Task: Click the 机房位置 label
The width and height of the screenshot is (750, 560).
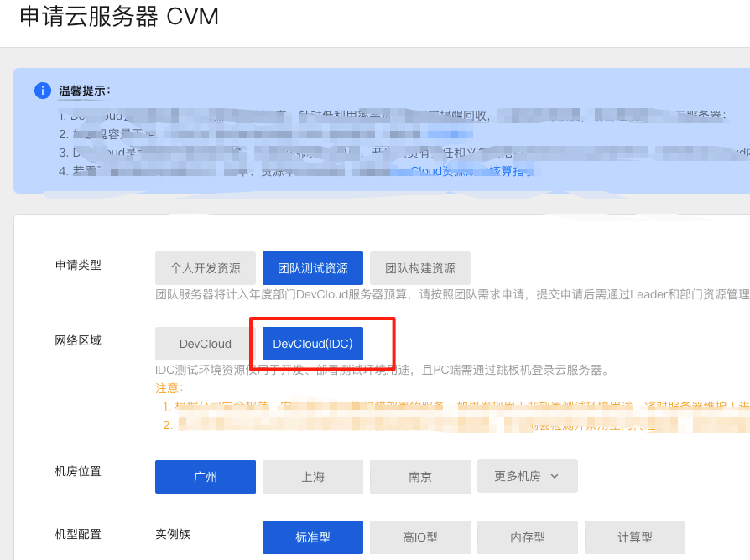Action: point(78,472)
